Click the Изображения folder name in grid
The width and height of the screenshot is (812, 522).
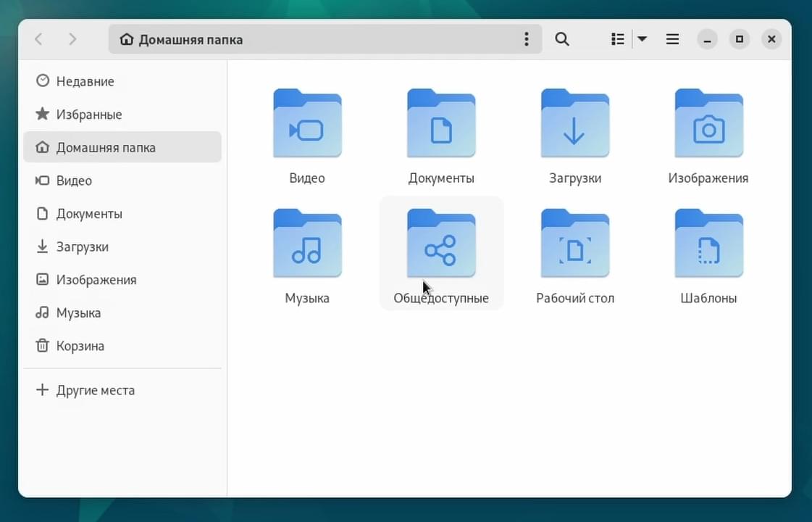(708, 178)
